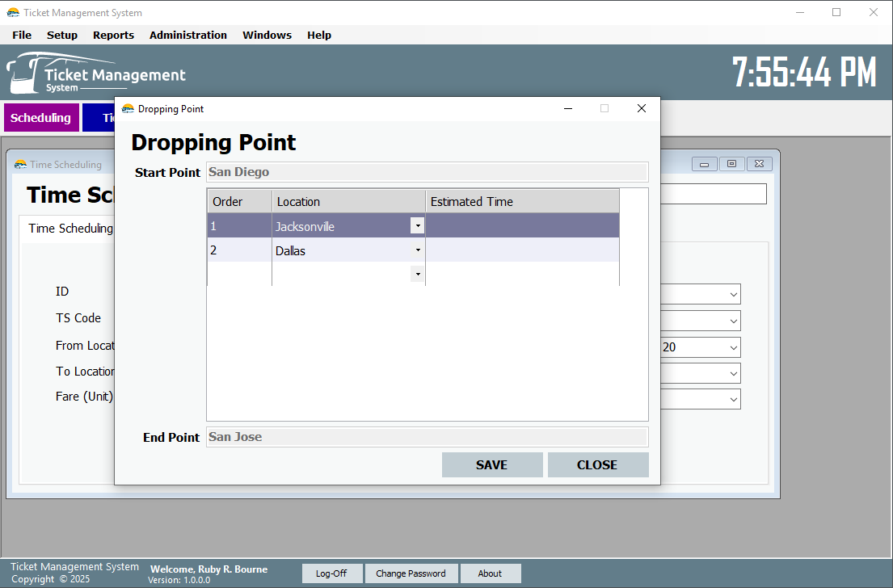Image resolution: width=893 pixels, height=588 pixels.
Task: Open the Jacksonville location dropdown
Action: pyautogui.click(x=417, y=225)
